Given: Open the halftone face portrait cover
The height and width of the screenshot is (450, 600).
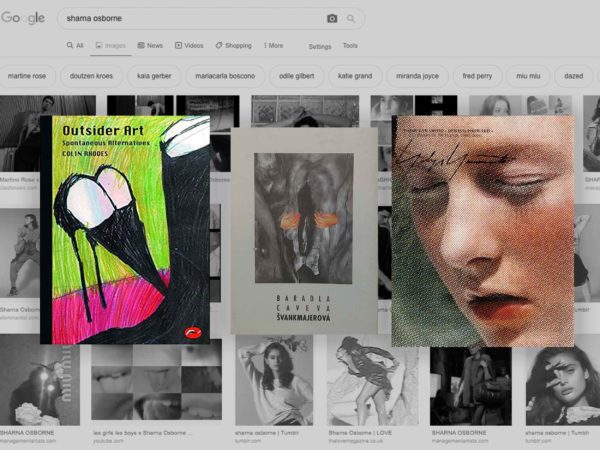Looking at the screenshot, I should (x=483, y=231).
